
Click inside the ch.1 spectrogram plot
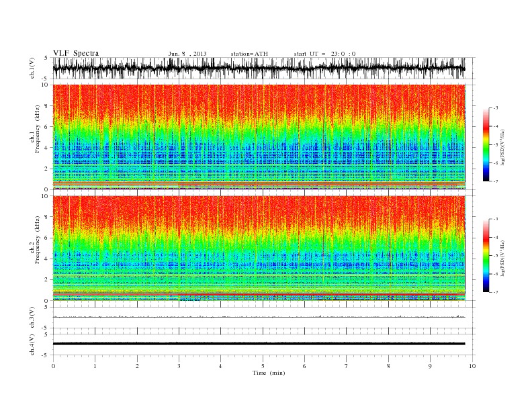259,137
